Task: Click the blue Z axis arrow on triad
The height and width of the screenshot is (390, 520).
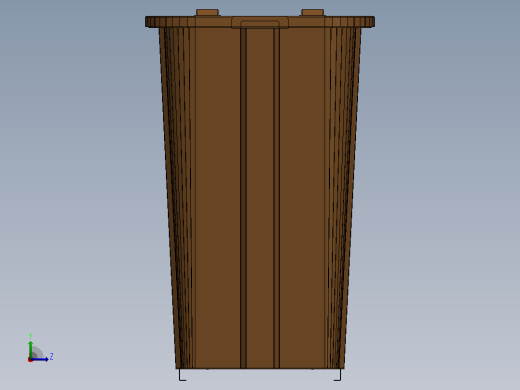Action: pyautogui.click(x=40, y=359)
